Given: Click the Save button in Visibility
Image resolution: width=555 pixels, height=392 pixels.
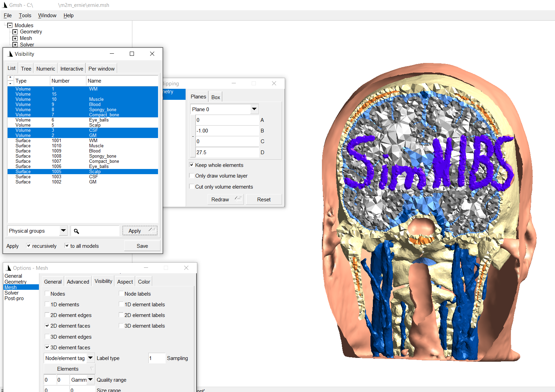Looking at the screenshot, I should 142,246.
